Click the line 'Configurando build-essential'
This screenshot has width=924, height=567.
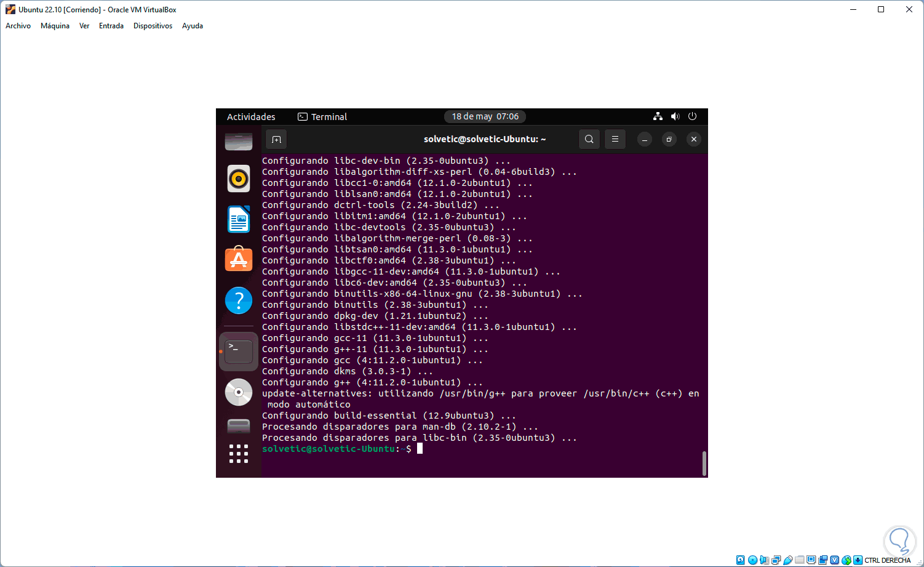(389, 416)
